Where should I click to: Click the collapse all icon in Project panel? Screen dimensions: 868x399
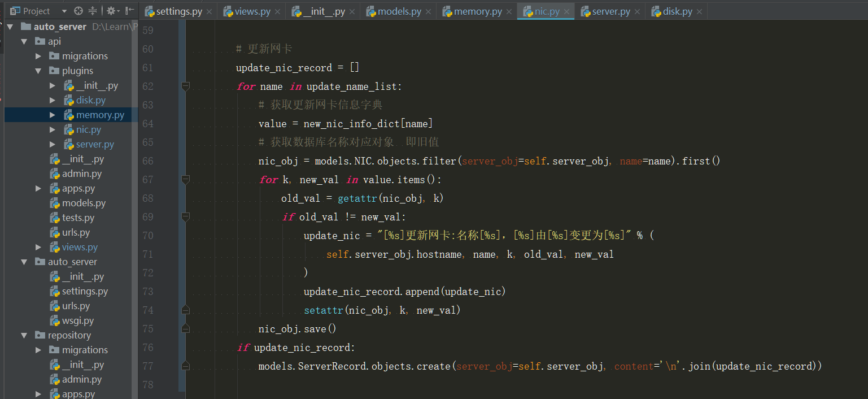[x=92, y=11]
